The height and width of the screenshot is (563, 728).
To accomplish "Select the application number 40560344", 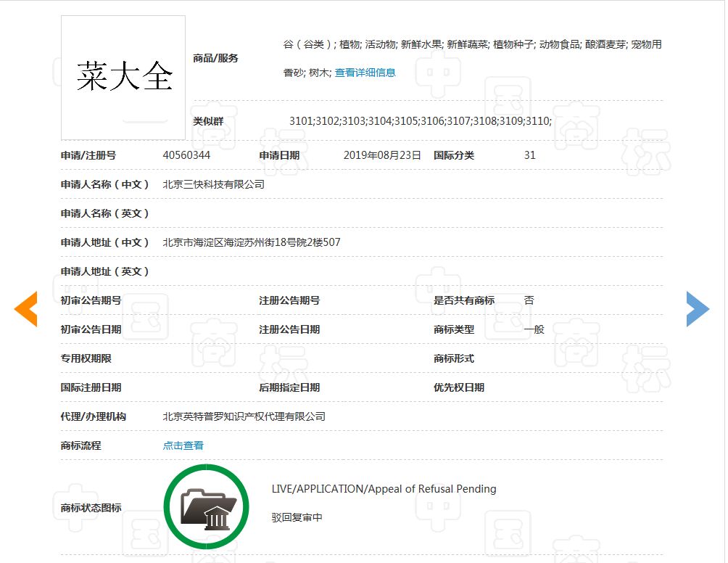I will click(x=186, y=155).
